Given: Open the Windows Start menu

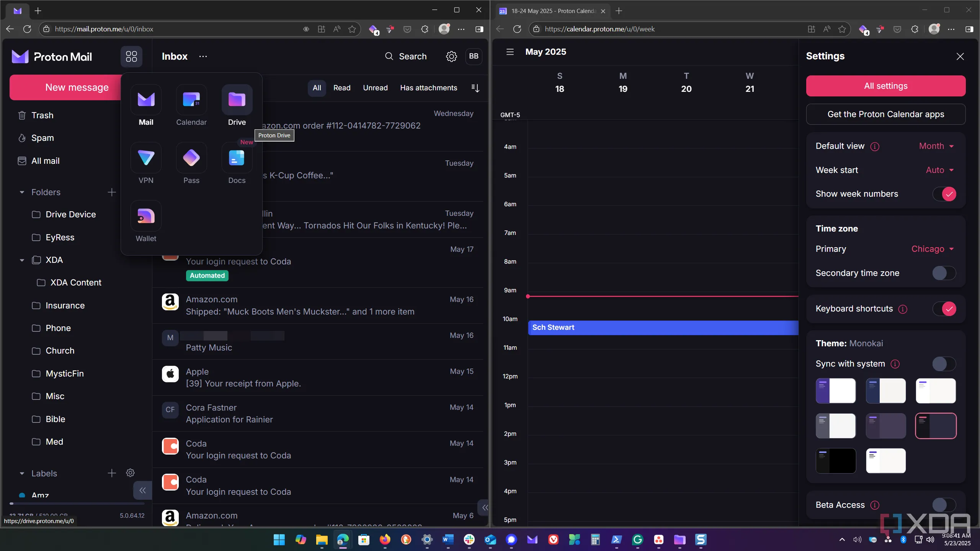Looking at the screenshot, I should 279,540.
